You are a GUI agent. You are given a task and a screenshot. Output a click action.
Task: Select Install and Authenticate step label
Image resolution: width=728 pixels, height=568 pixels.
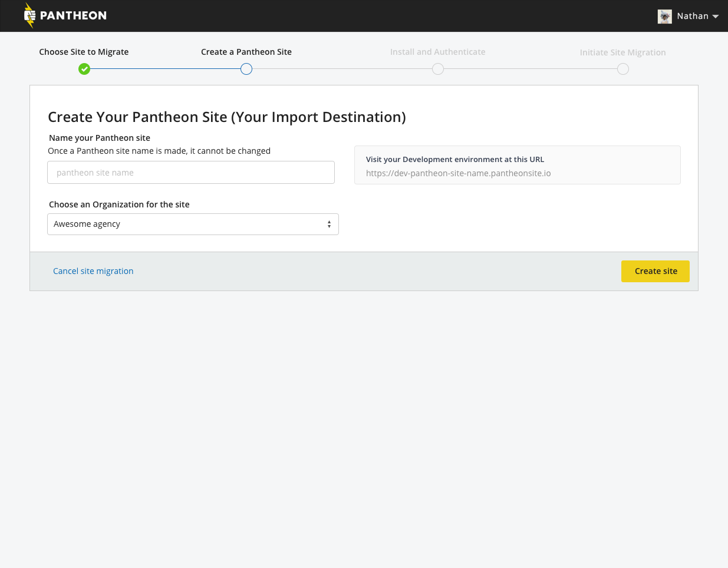[x=438, y=52]
